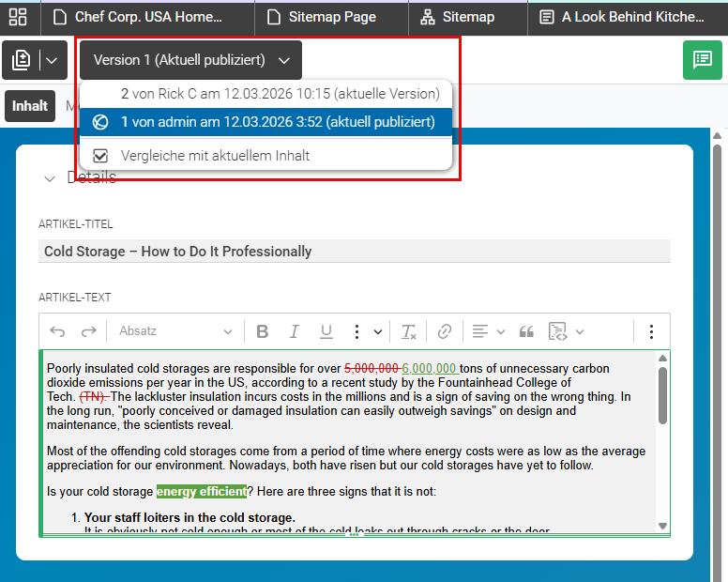This screenshot has height=582, width=728.
Task: Click the Artikel-Titel input field
Action: point(355,252)
